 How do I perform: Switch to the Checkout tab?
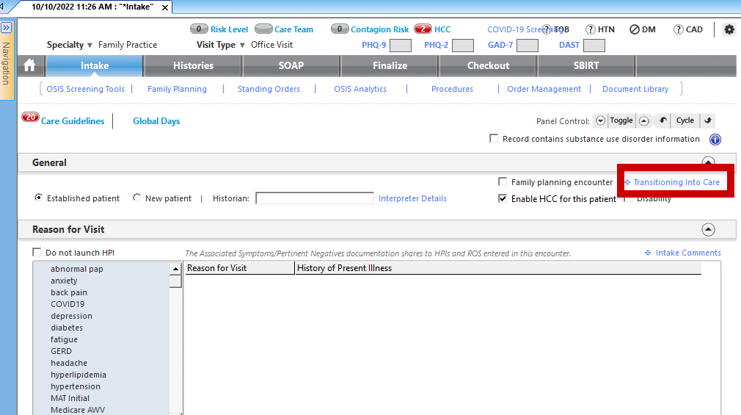click(488, 66)
